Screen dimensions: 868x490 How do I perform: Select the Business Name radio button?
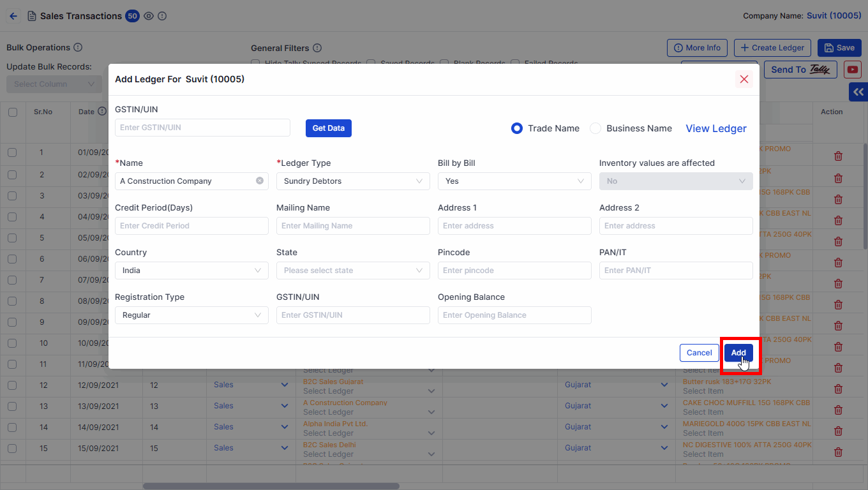click(595, 128)
